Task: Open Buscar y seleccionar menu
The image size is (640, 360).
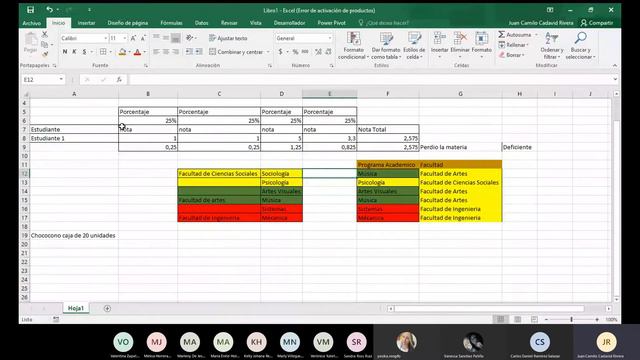Action: point(580,45)
